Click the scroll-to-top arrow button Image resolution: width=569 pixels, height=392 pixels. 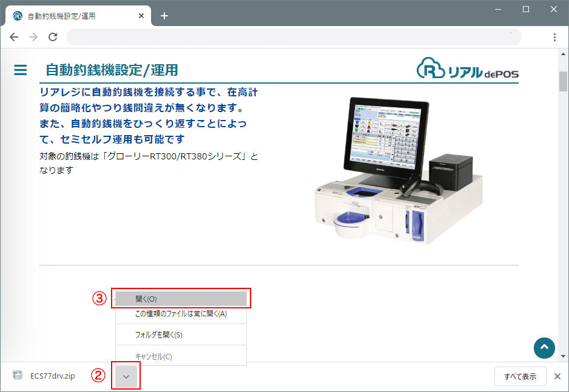544,347
